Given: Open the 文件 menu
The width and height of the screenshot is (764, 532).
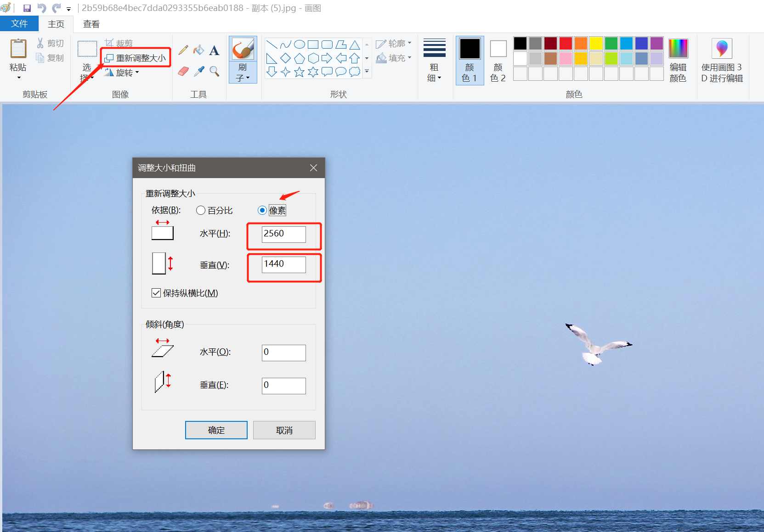Looking at the screenshot, I should point(19,24).
